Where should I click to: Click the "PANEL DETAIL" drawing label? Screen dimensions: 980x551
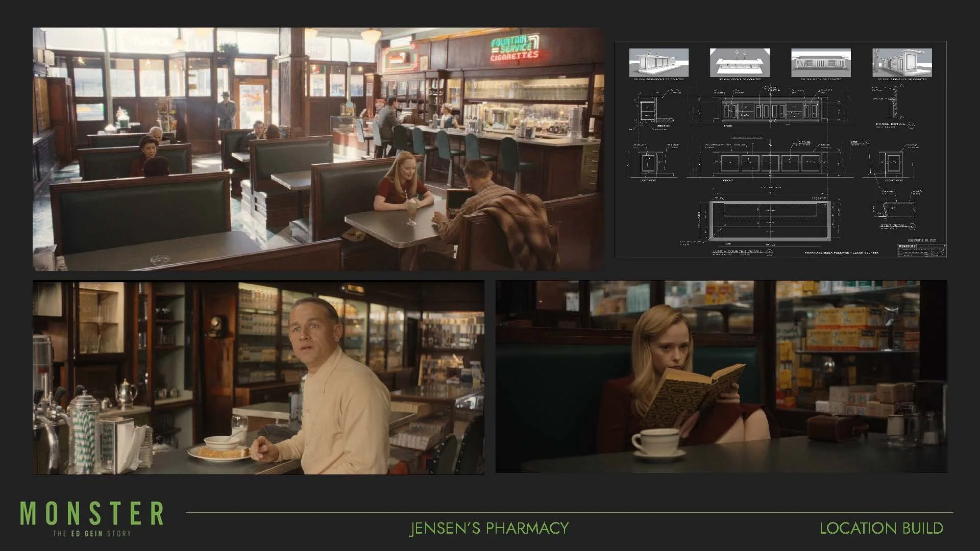point(891,124)
